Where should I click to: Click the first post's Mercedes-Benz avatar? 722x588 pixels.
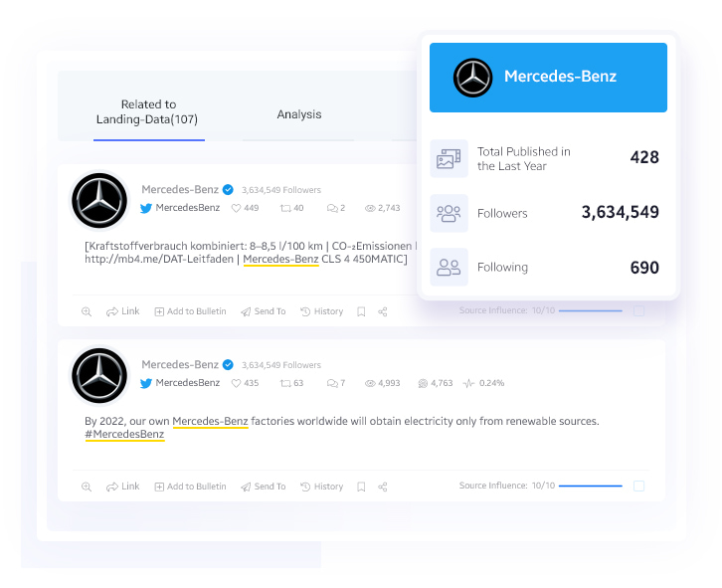99,200
